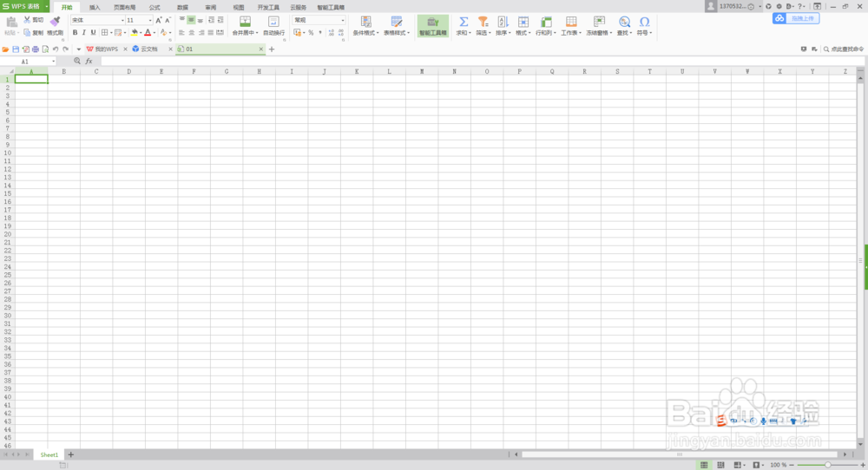The image size is (868, 470).
Task: Click the undo arrow icon
Action: 56,49
